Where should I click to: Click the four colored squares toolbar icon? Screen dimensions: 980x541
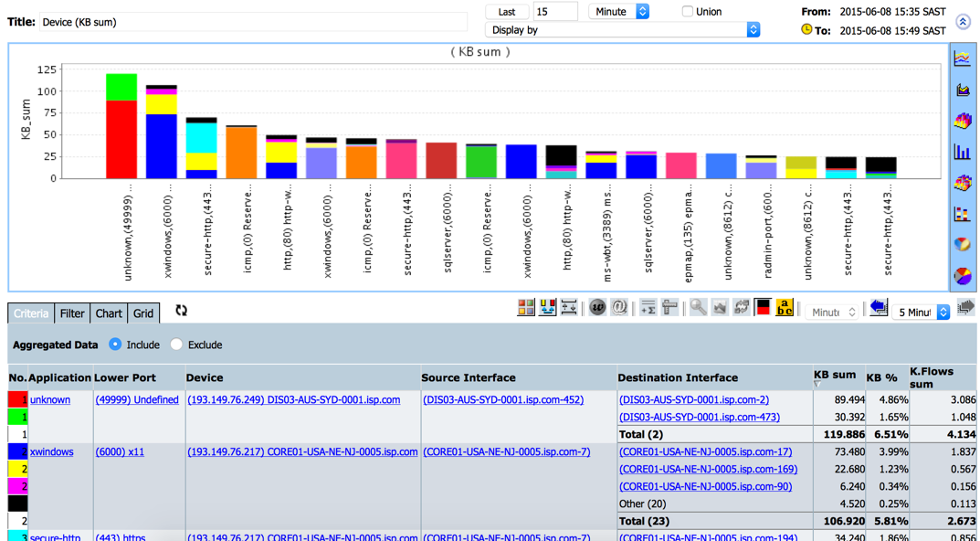point(526,307)
